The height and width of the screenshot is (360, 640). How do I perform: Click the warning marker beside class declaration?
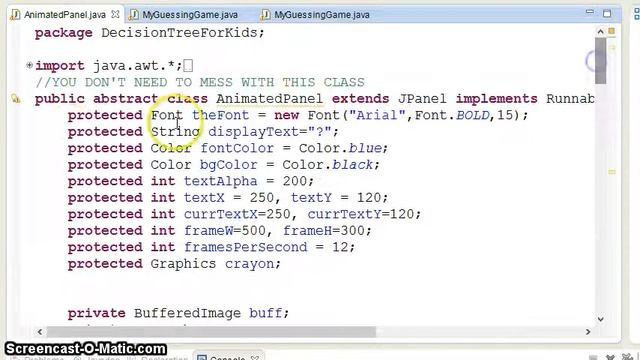click(x=16, y=98)
